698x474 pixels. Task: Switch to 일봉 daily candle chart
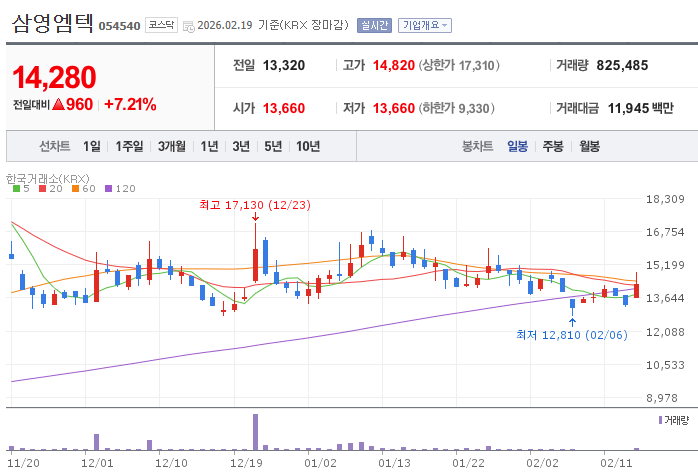point(517,146)
